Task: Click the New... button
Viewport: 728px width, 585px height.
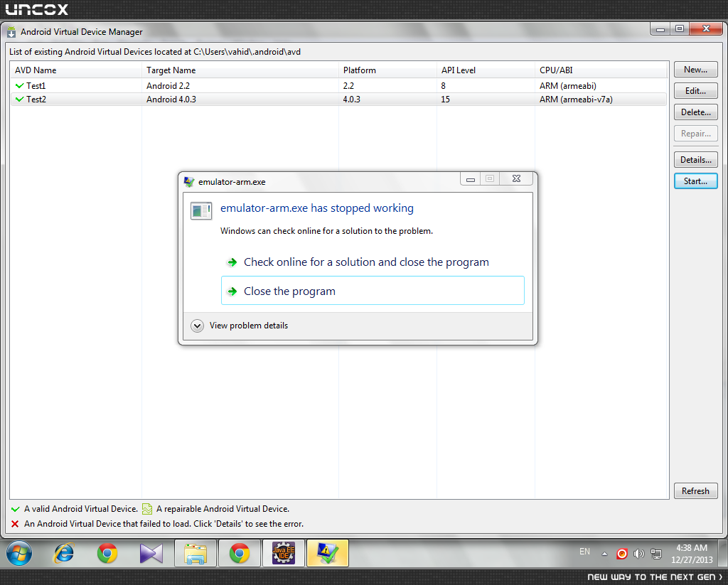Action: [695, 70]
